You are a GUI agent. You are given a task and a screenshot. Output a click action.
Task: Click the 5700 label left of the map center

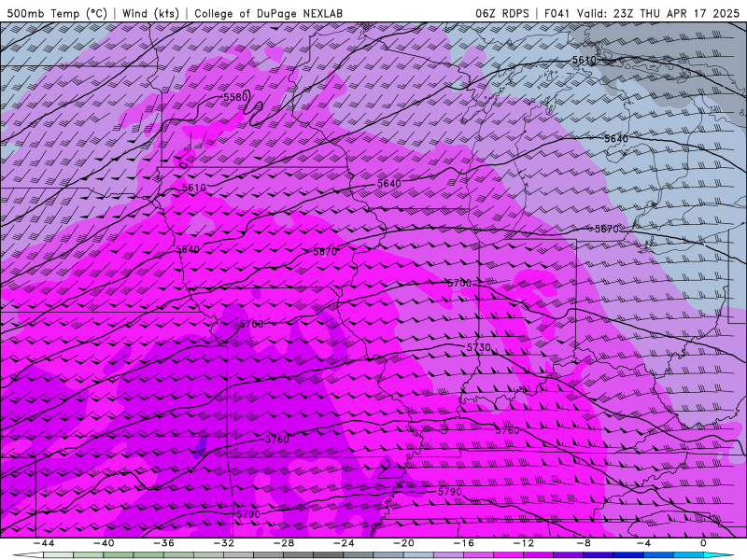coord(251,324)
